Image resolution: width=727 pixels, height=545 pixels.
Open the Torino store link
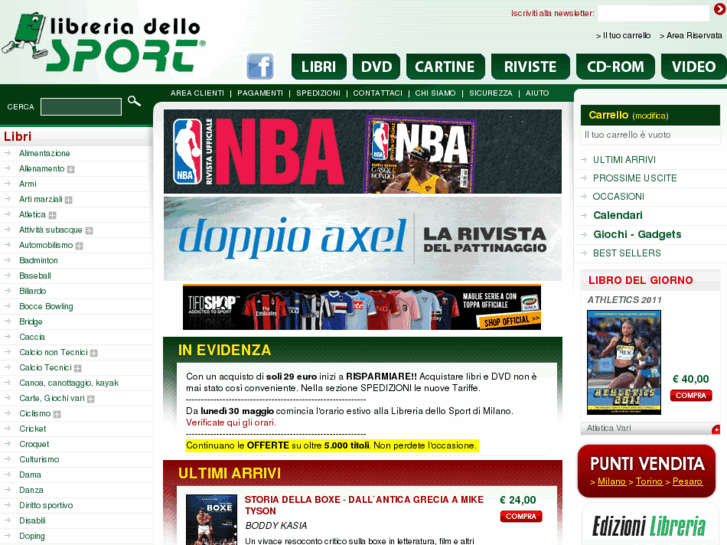(649, 481)
